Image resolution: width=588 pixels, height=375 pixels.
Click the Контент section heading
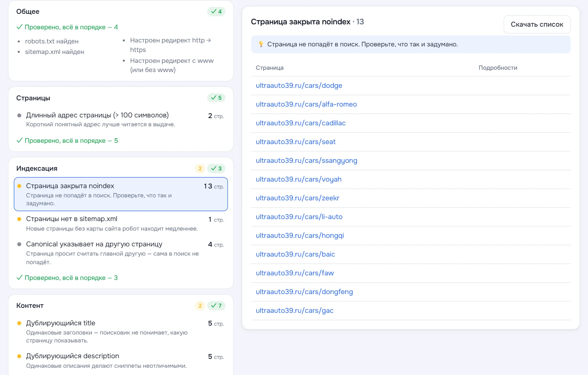tap(30, 306)
